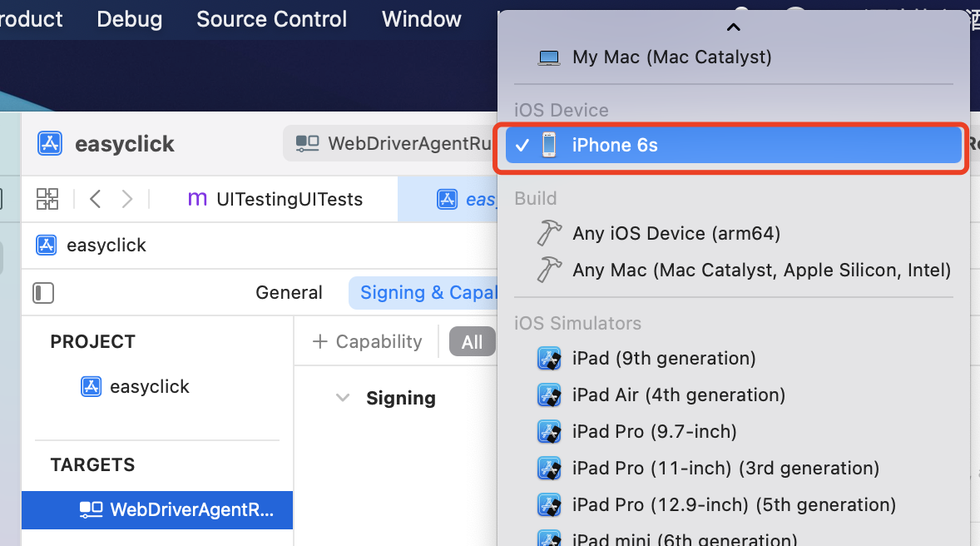The width and height of the screenshot is (980, 546).
Task: Open the related items grid menu
Action: pyautogui.click(x=47, y=199)
